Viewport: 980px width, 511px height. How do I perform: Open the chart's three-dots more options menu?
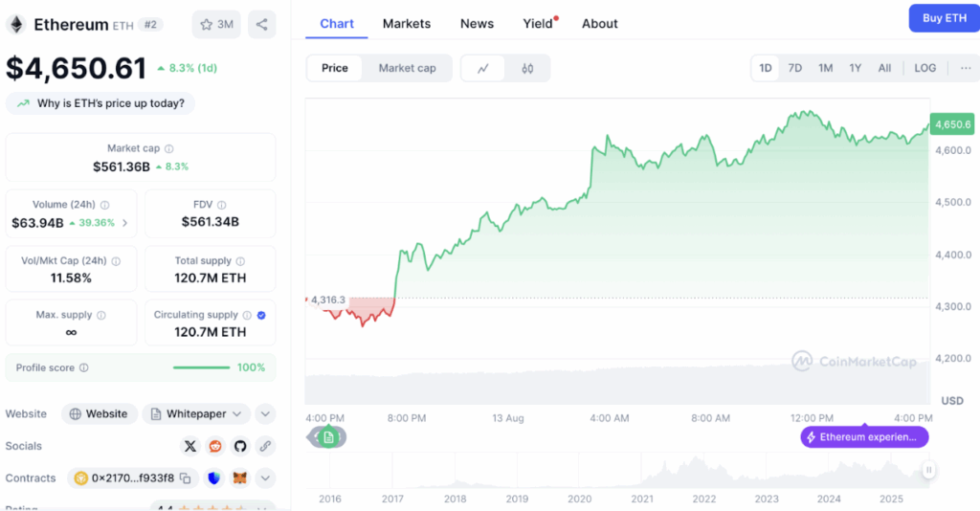click(x=965, y=68)
